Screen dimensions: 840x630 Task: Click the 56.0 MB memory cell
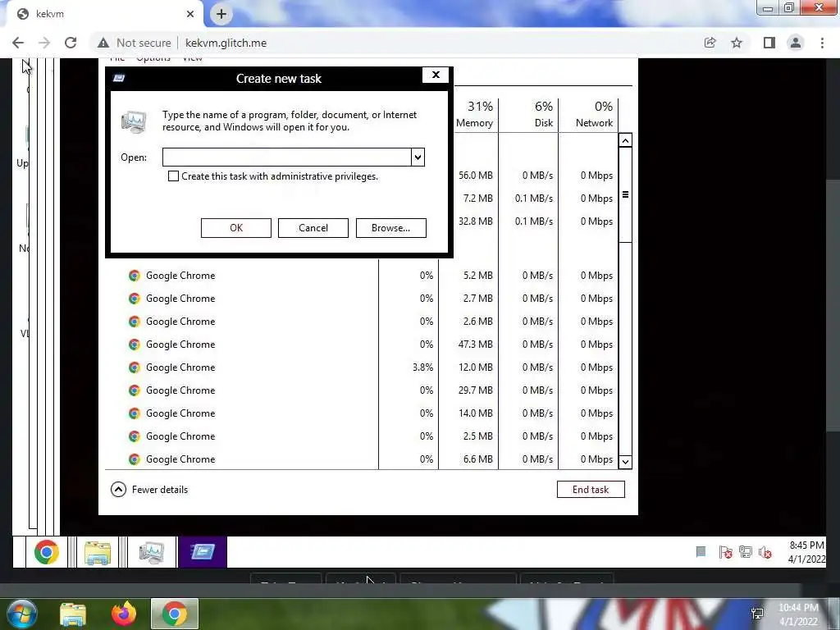point(475,176)
